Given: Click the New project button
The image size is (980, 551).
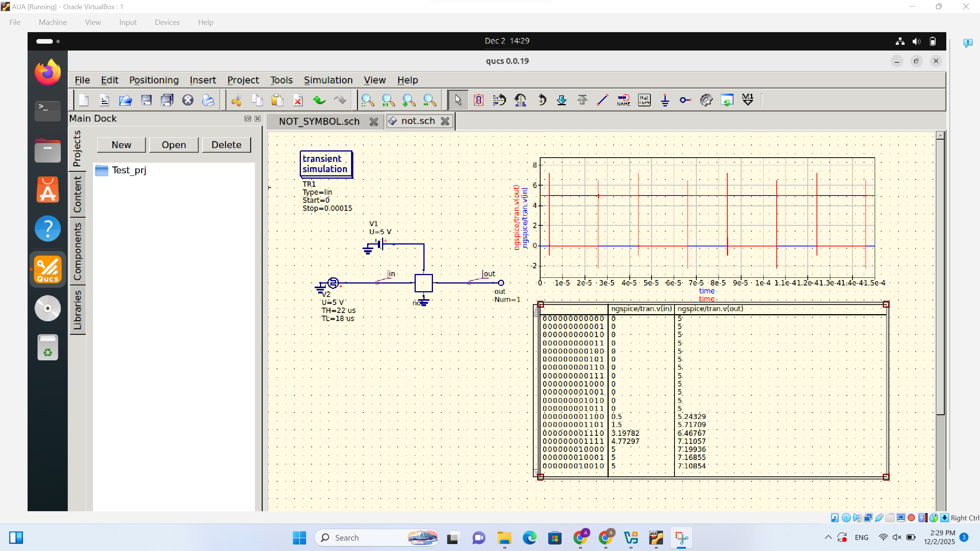Looking at the screenshot, I should pos(121,145).
